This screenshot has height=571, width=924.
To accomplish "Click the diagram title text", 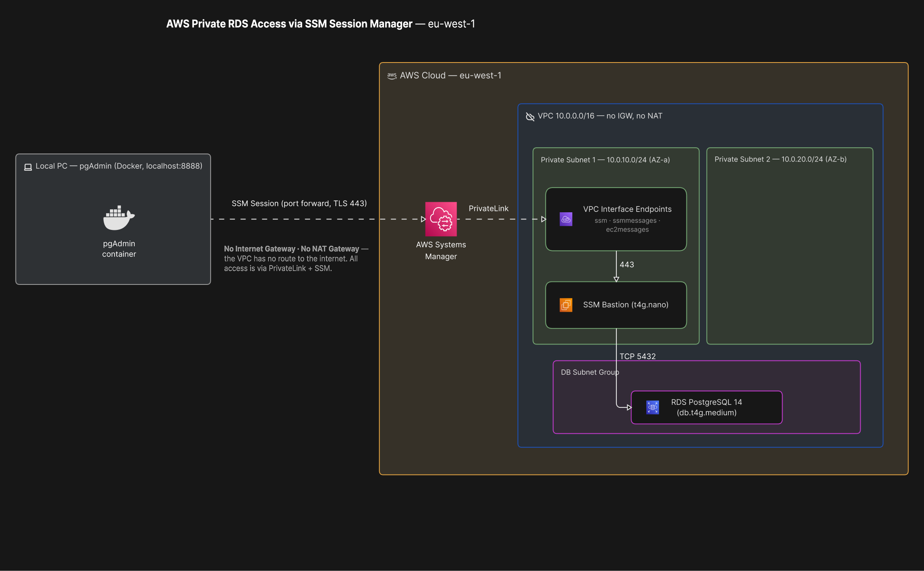I will click(x=321, y=24).
